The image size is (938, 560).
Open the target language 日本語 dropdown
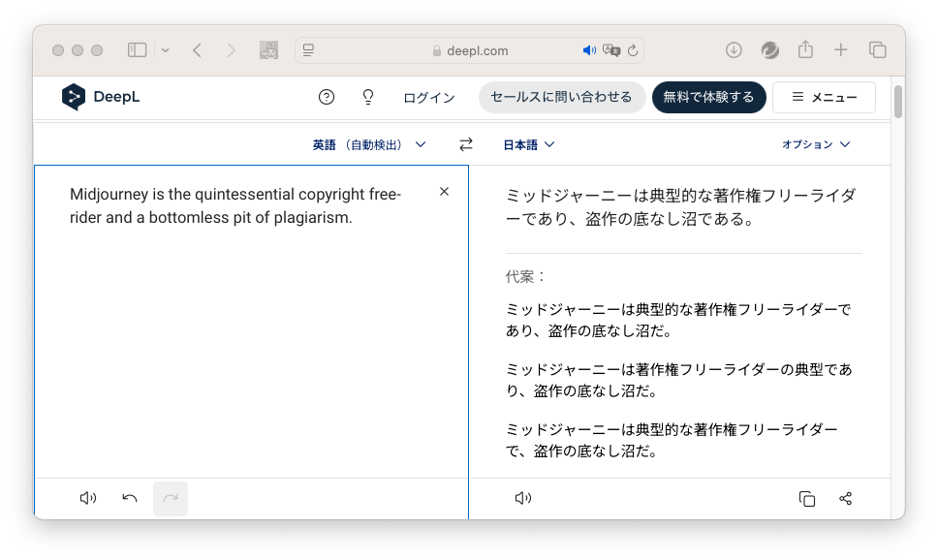coord(529,144)
